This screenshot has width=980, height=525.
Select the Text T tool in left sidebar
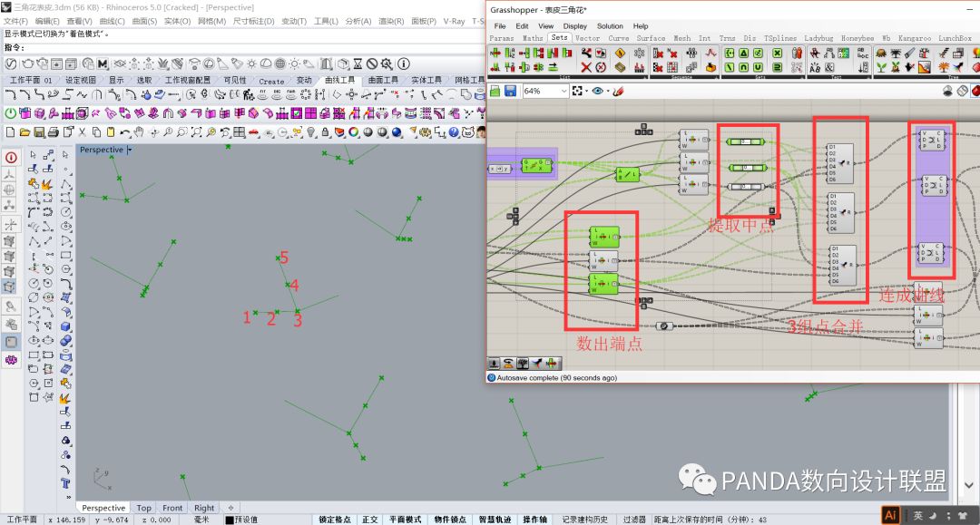[65, 483]
